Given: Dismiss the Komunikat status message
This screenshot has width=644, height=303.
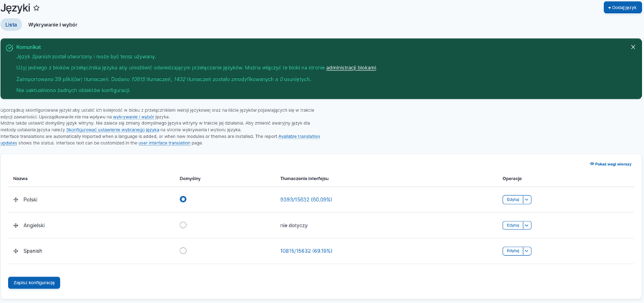Looking at the screenshot, I should (633, 47).
